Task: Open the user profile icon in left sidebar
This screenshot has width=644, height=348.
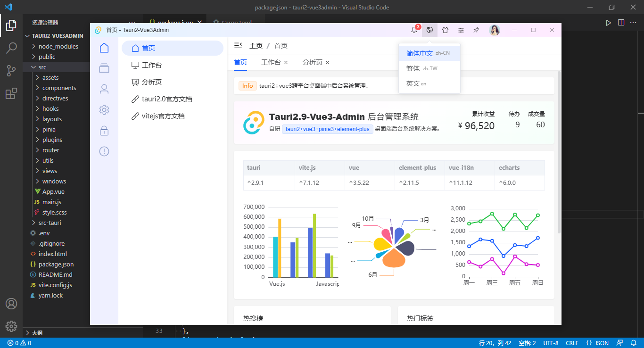Action: [x=104, y=88]
